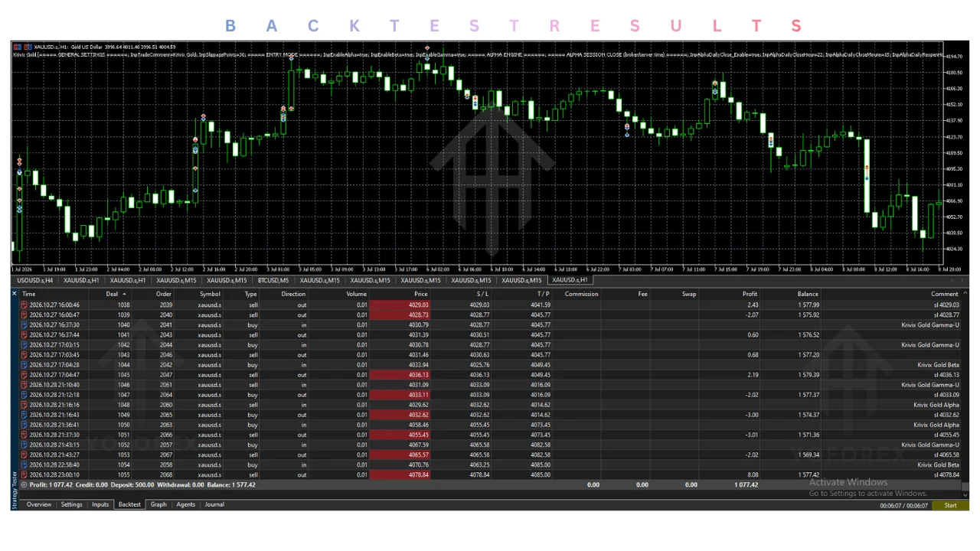
Task: Click the red price cell 4029.03
Action: [x=398, y=305]
